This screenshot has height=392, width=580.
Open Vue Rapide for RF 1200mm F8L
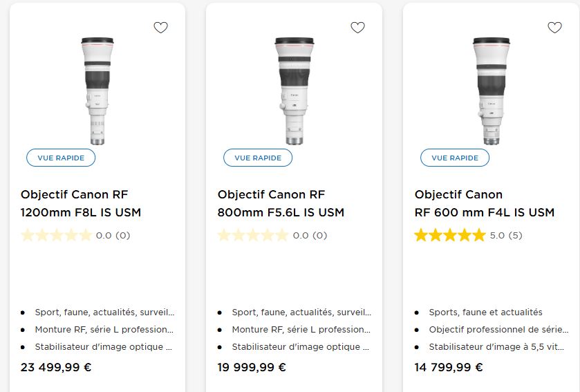tap(61, 158)
